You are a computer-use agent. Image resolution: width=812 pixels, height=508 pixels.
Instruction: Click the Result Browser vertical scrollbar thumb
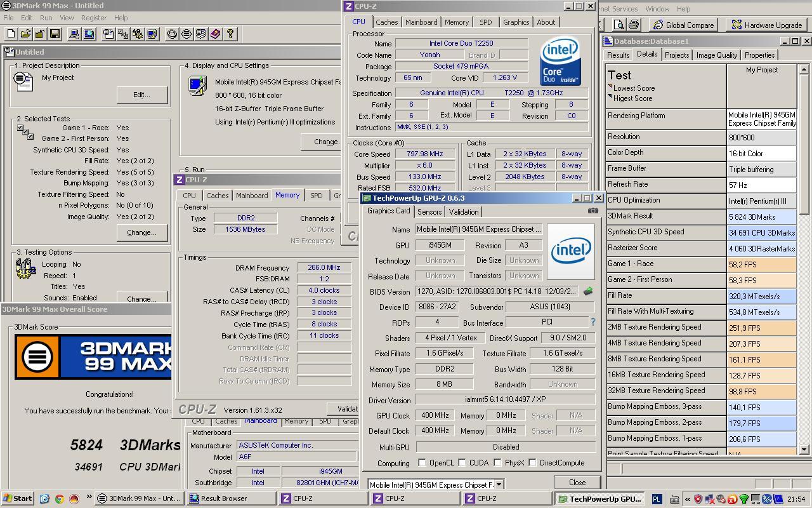(803, 145)
